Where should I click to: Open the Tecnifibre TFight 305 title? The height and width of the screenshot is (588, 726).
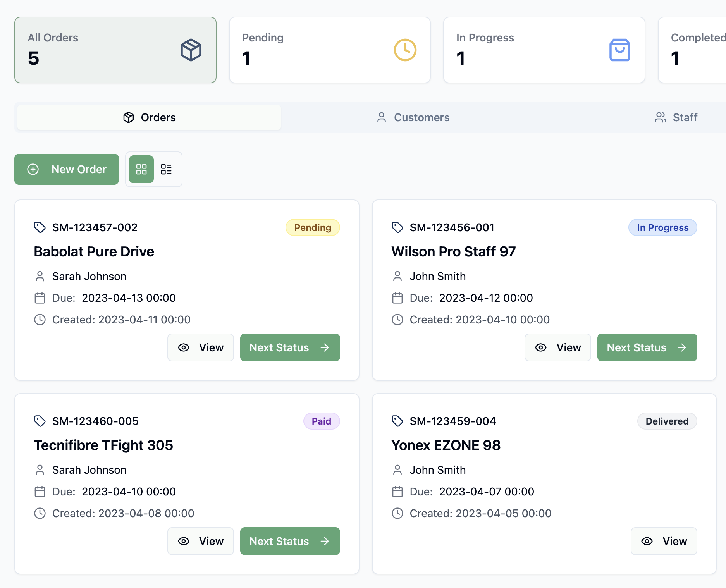click(103, 445)
